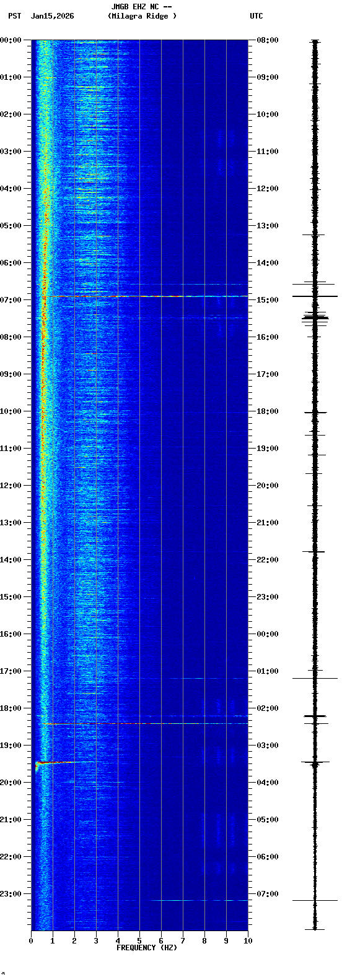Click the UTC timezone label
The height and width of the screenshot is (980, 342).
256,16
